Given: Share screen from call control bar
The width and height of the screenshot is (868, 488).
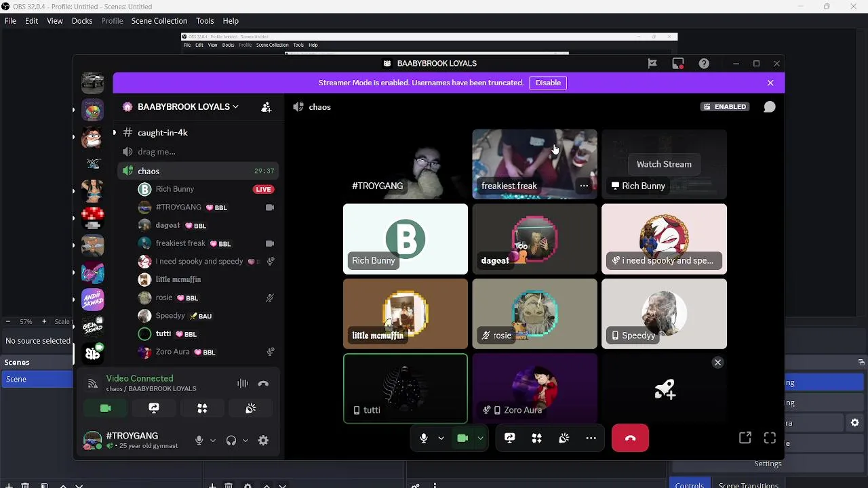Looking at the screenshot, I should pos(510,439).
